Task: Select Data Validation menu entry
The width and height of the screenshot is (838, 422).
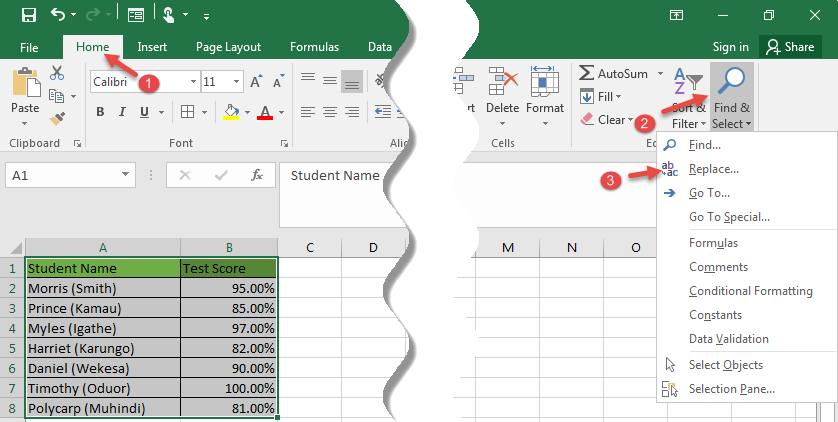Action: (747, 339)
